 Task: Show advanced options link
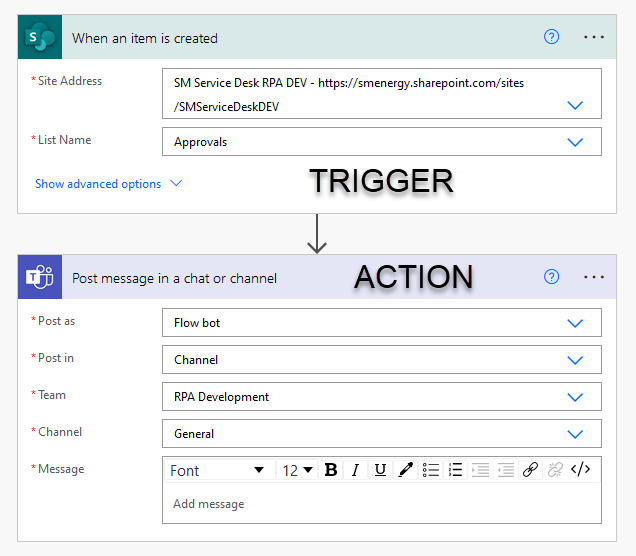98,184
